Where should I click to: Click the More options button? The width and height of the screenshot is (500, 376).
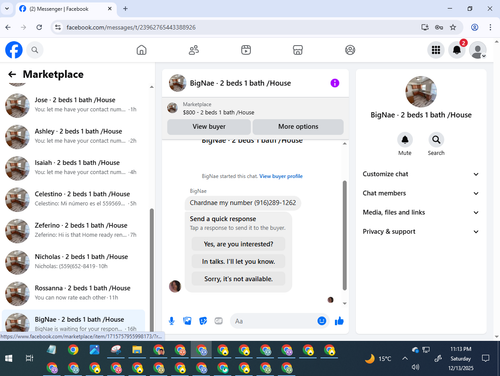click(298, 127)
